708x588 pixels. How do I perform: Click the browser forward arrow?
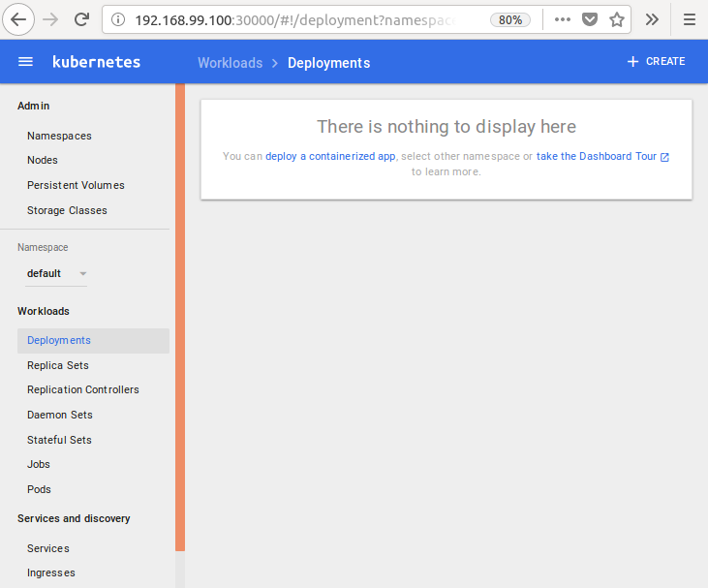[x=50, y=19]
